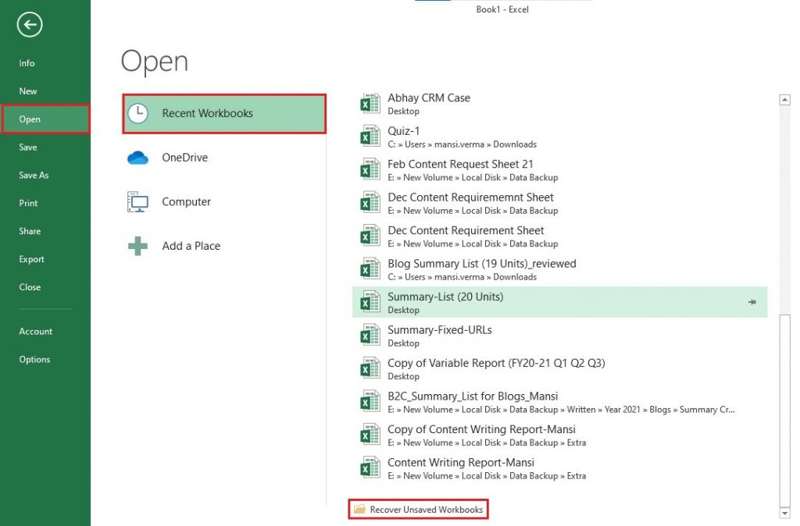Open the Abhay CRM Case workbook

(x=560, y=104)
